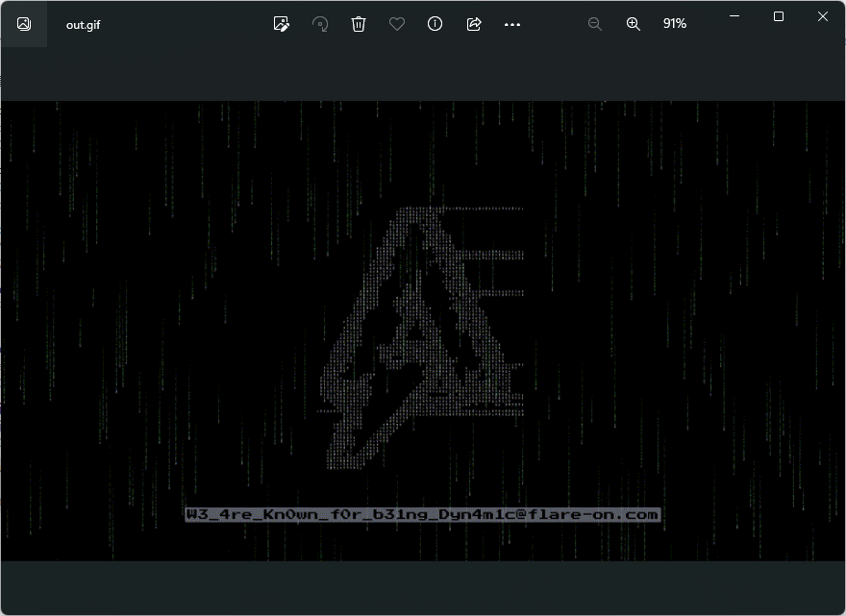Maximize the Photos window
The width and height of the screenshot is (846, 616).
click(x=779, y=16)
